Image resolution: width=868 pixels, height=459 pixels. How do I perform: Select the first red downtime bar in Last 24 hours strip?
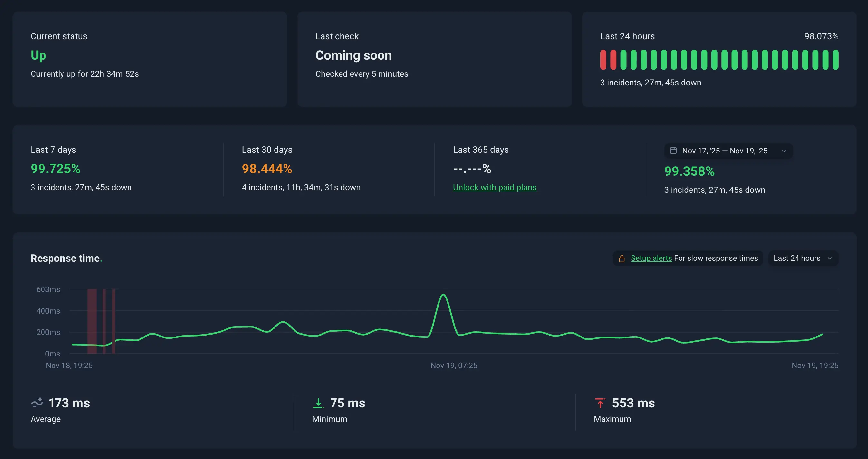coord(603,60)
